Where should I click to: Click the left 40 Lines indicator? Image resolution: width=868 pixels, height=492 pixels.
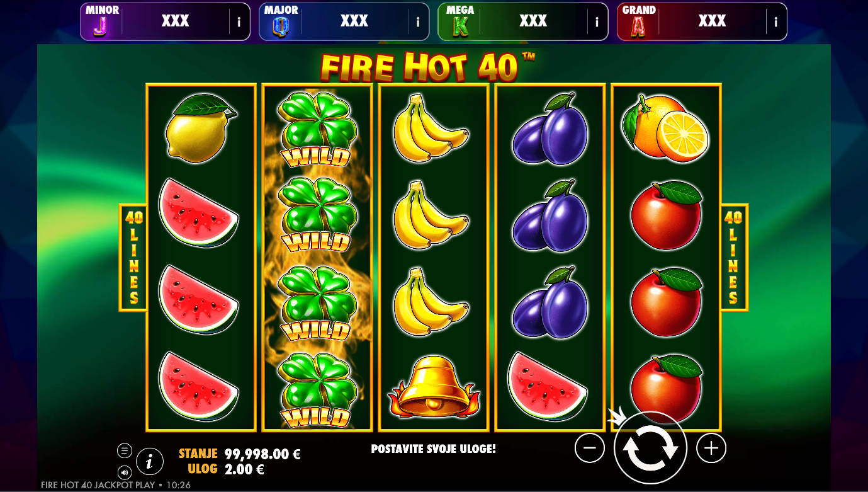coord(133,258)
